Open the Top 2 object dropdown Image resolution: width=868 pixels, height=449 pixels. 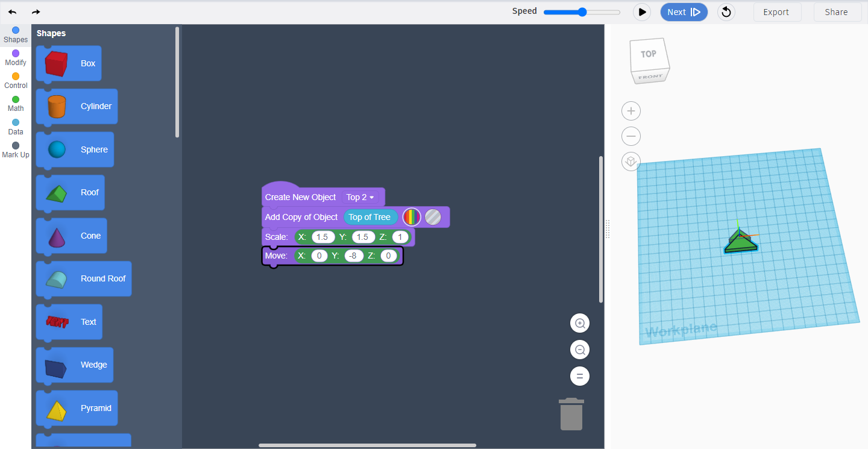click(361, 197)
